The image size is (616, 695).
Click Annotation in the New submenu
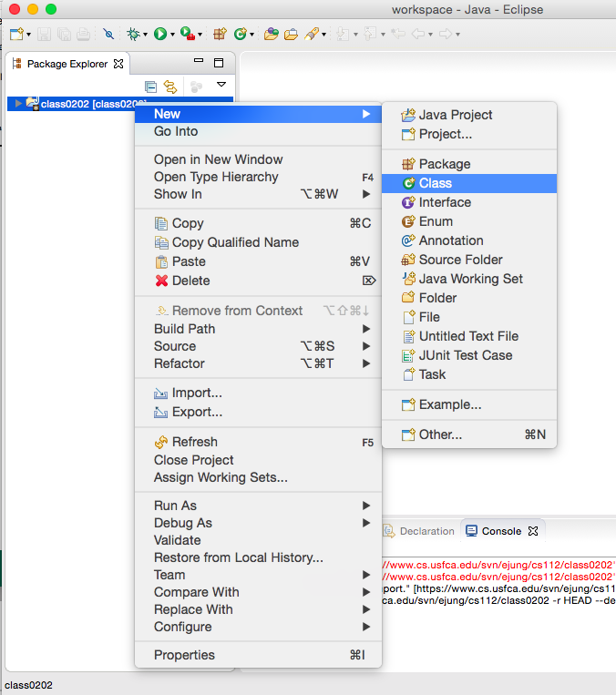[x=469, y=240]
